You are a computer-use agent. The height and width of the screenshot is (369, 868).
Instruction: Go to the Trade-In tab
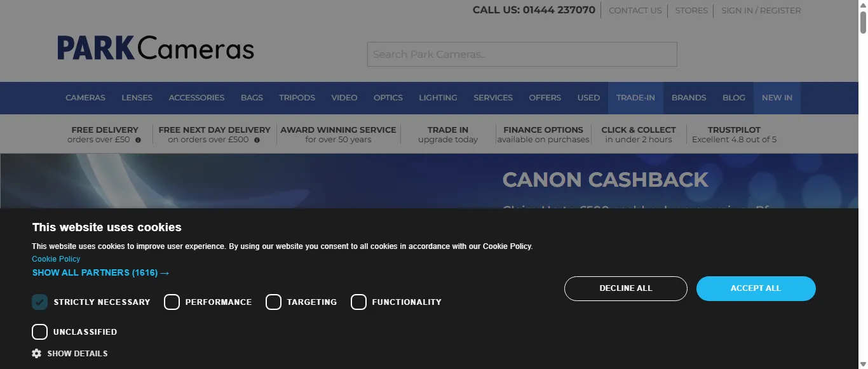(635, 98)
